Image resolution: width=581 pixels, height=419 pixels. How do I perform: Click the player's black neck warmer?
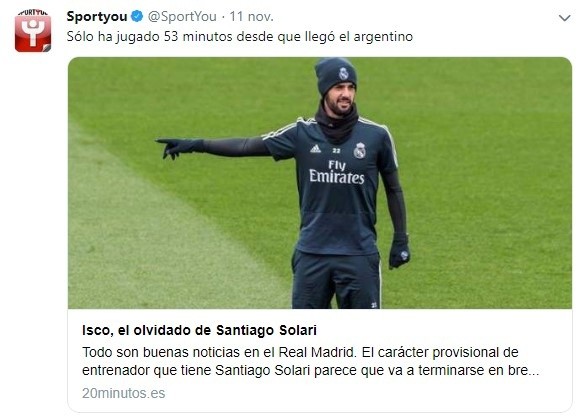point(336,122)
